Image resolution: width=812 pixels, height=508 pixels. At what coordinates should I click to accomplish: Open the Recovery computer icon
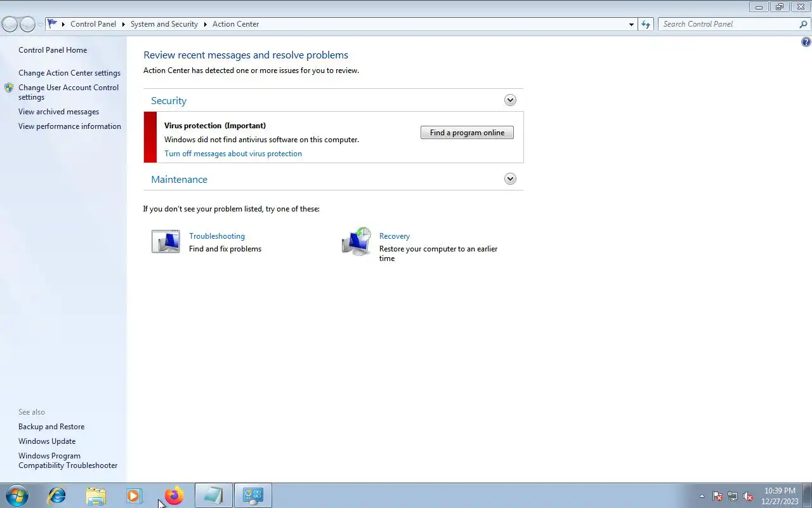[x=356, y=241]
